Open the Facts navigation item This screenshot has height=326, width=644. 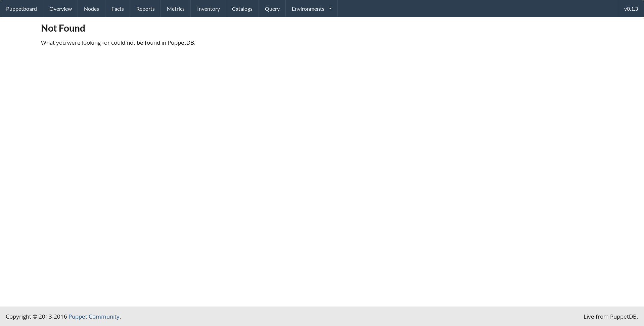(x=118, y=9)
